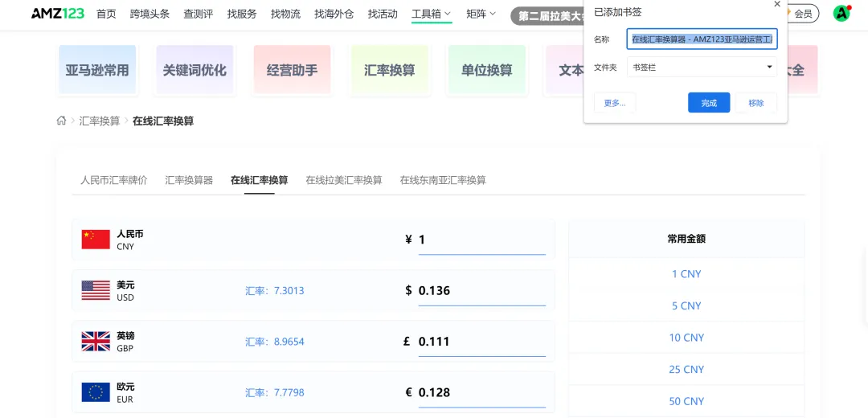Click the 美元 amount input showing 0.136
Screen dimensions: 868x418
tap(482, 291)
